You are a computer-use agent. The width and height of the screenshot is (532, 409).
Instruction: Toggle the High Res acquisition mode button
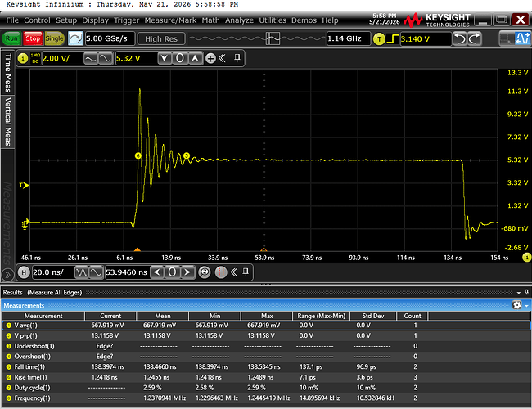coord(161,39)
